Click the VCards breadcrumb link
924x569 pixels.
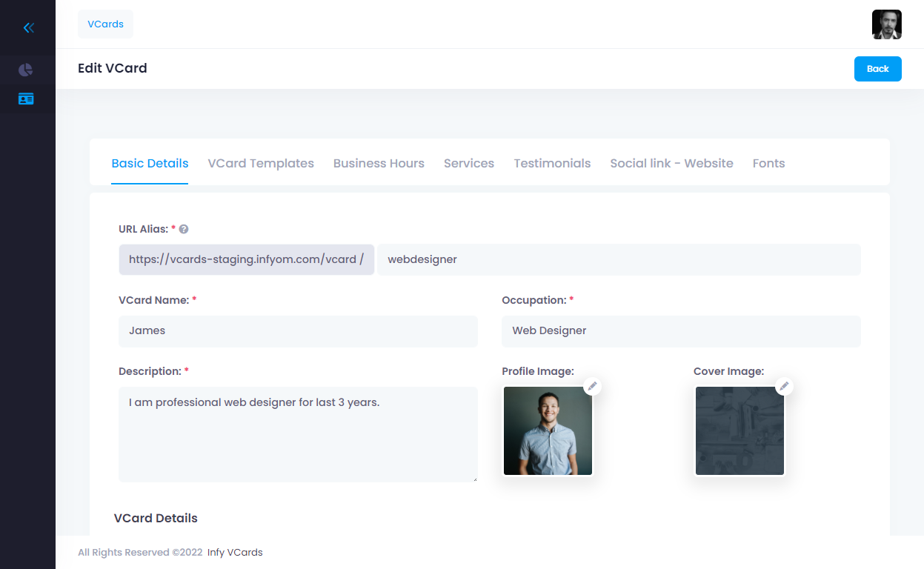click(105, 24)
